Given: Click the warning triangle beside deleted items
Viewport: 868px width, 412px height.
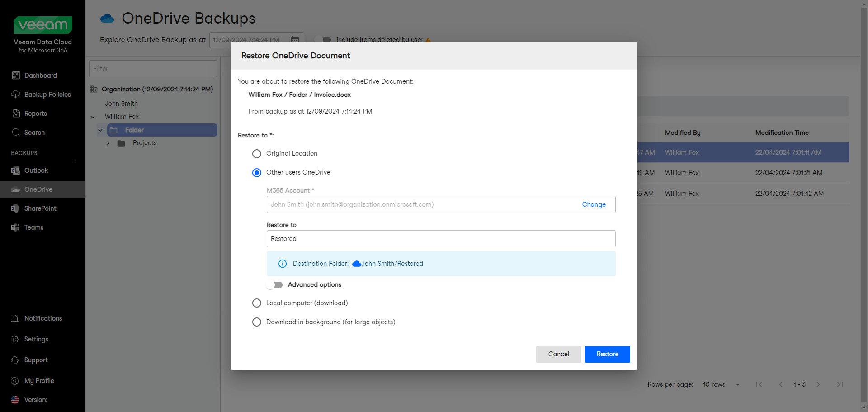Looking at the screenshot, I should tap(428, 40).
